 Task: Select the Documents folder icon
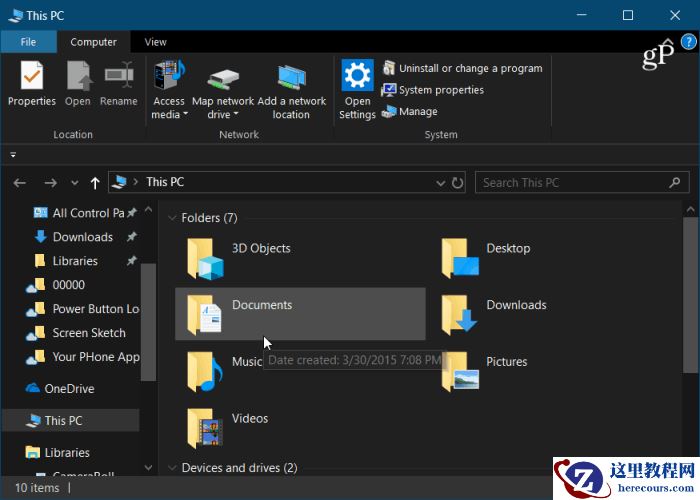(x=204, y=315)
